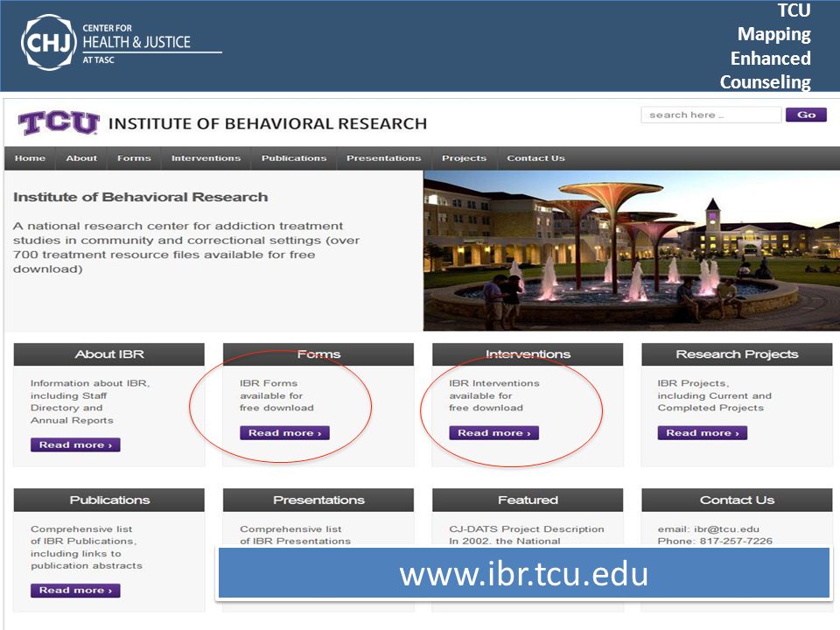The image size is (840, 630).
Task: Click the Research Projects card header
Action: point(737,354)
